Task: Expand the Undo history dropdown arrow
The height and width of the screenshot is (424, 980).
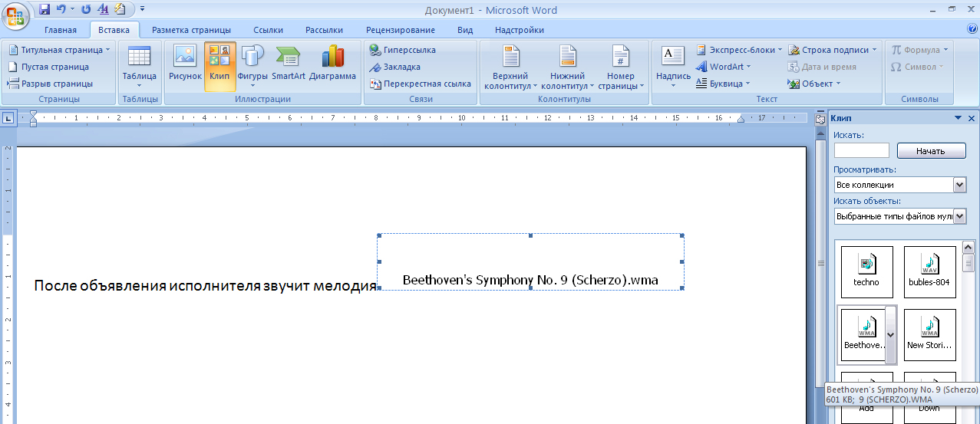Action: [x=71, y=9]
